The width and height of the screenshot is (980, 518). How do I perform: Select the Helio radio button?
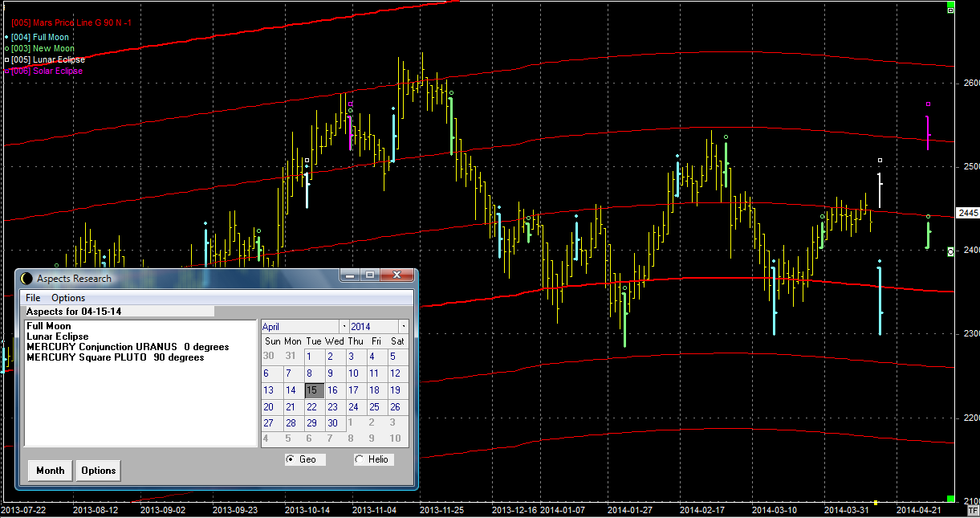[x=359, y=459]
